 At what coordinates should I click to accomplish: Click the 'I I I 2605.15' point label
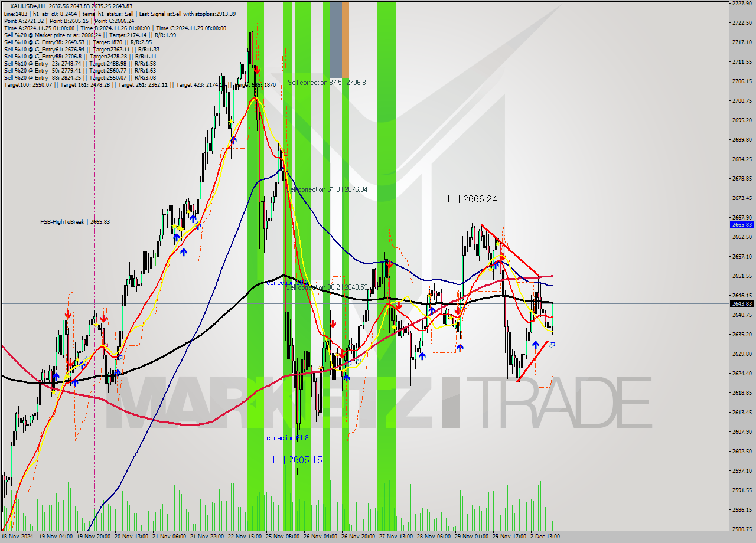(x=298, y=460)
